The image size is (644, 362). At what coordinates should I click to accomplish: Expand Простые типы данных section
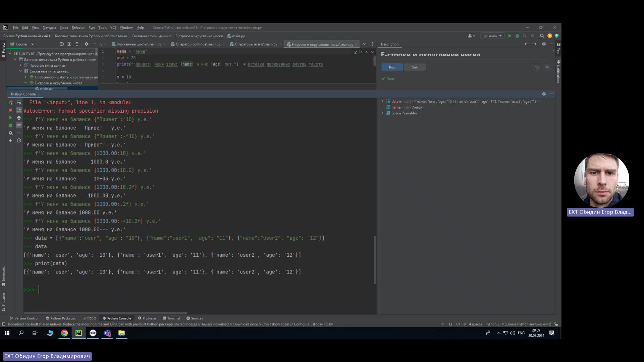coord(20,66)
